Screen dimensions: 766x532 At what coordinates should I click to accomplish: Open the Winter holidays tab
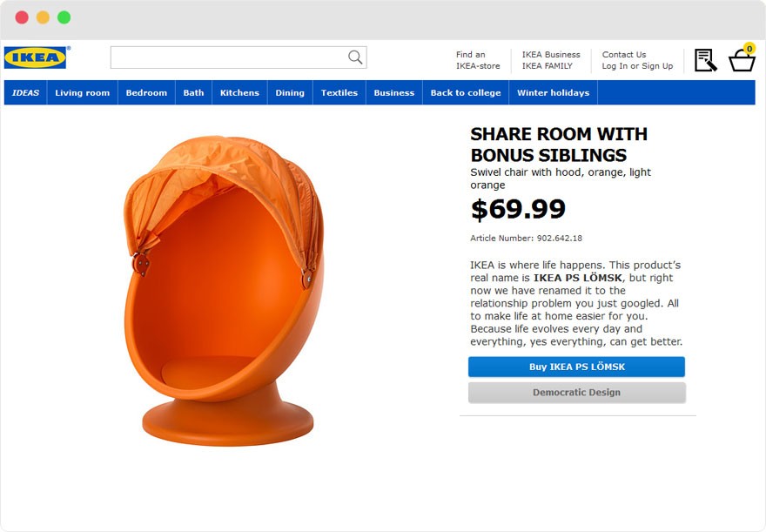(553, 93)
